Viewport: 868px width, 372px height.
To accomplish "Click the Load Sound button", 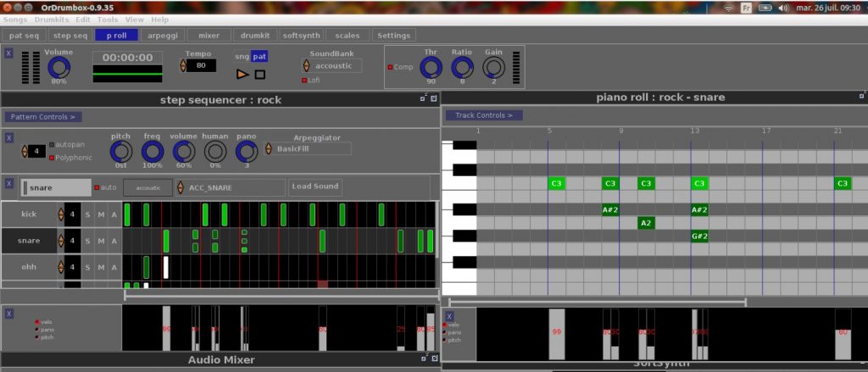I will coord(315,186).
